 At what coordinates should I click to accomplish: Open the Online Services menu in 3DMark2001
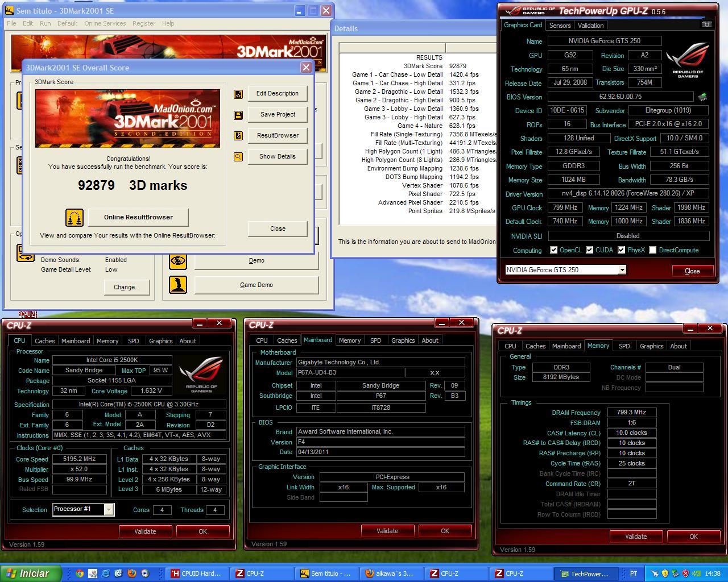tap(105, 23)
